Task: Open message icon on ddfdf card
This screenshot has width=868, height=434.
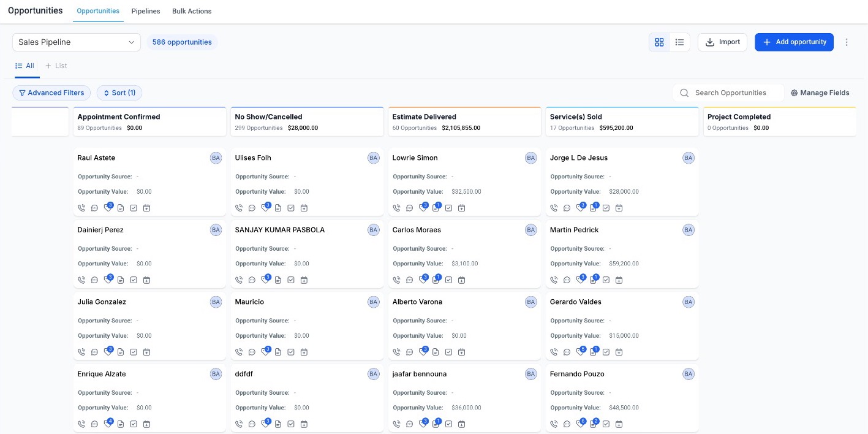Action: [x=252, y=424]
